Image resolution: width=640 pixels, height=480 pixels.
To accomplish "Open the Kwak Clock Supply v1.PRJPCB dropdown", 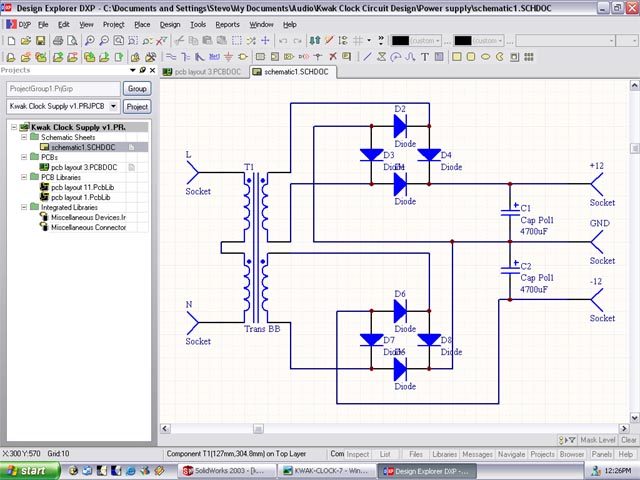I will (114, 106).
